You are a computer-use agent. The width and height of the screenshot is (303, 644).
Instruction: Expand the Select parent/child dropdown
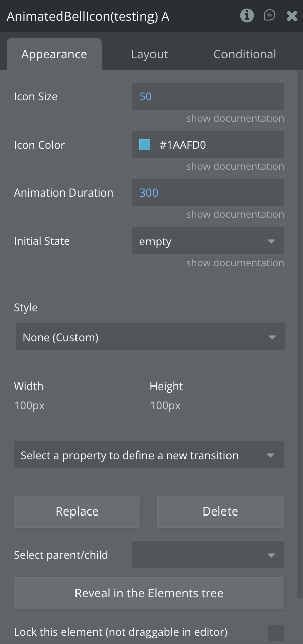click(x=208, y=555)
